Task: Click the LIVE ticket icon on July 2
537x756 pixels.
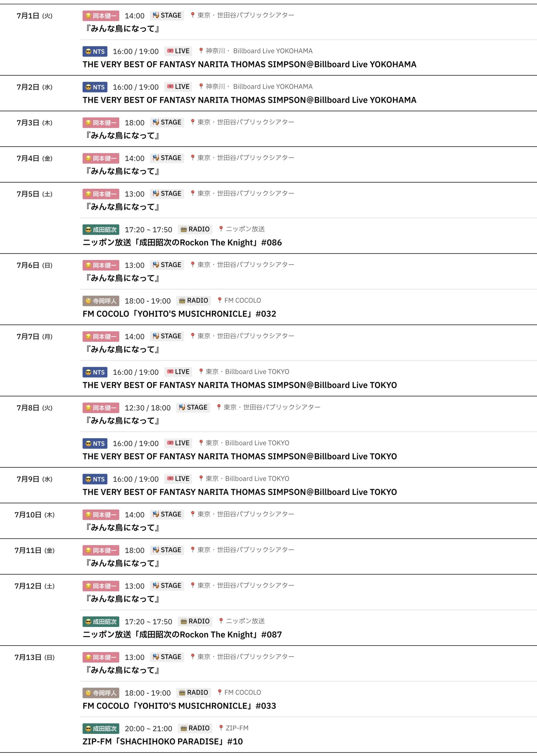Action: [170, 87]
